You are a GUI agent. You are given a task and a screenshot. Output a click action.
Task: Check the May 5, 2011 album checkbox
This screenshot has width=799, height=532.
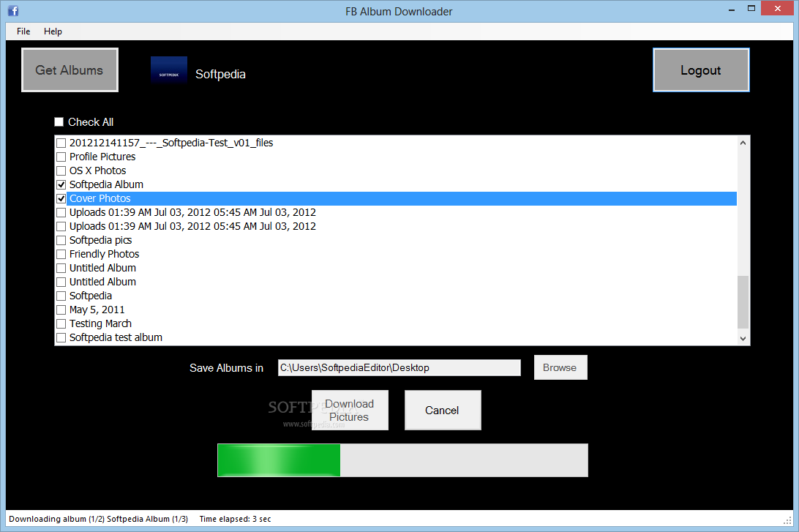61,310
